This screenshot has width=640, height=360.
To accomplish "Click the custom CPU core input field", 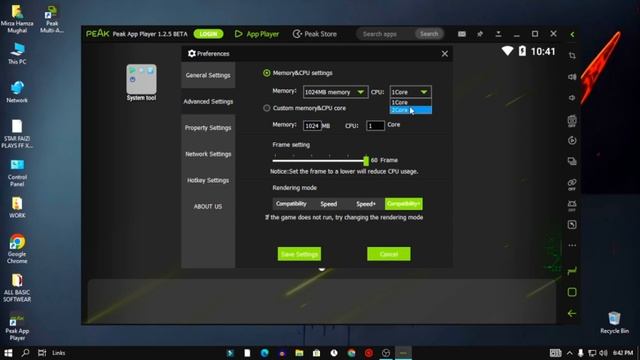I will [375, 126].
